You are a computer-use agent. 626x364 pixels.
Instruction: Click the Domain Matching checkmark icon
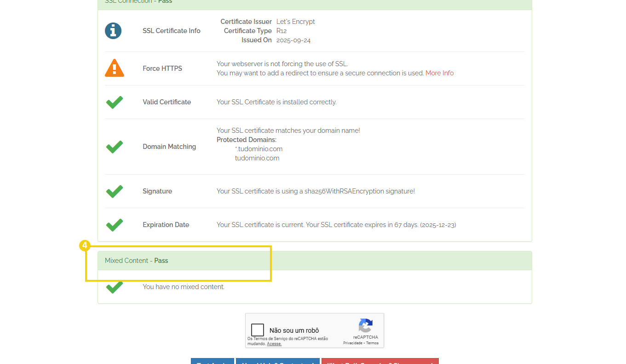114,147
